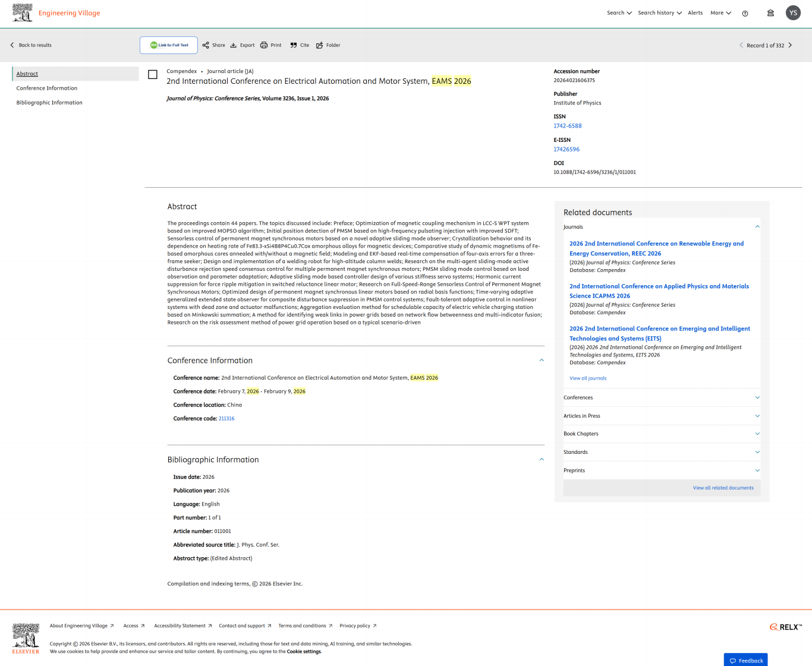
Task: Click the Print icon
Action: 264,45
